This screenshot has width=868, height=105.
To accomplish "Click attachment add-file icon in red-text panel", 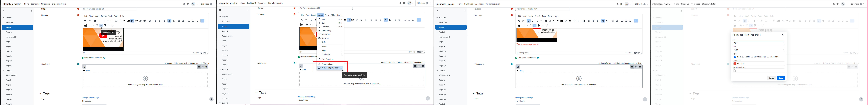I will [x=518, y=67].
